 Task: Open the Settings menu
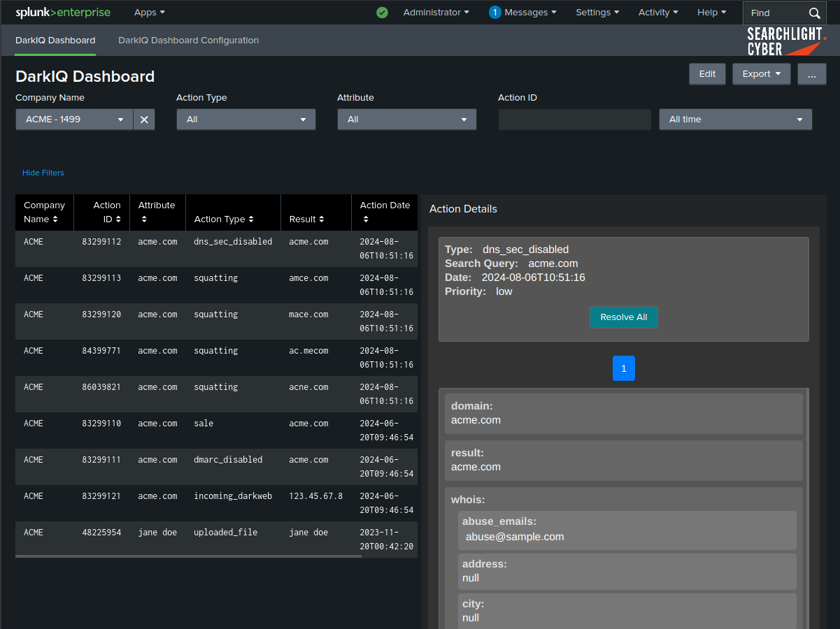point(597,13)
